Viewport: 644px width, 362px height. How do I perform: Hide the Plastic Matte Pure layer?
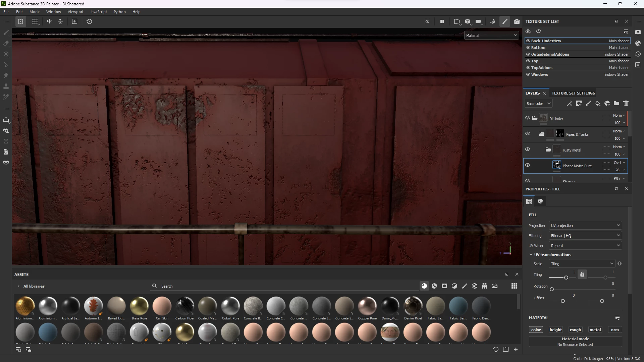(x=528, y=165)
